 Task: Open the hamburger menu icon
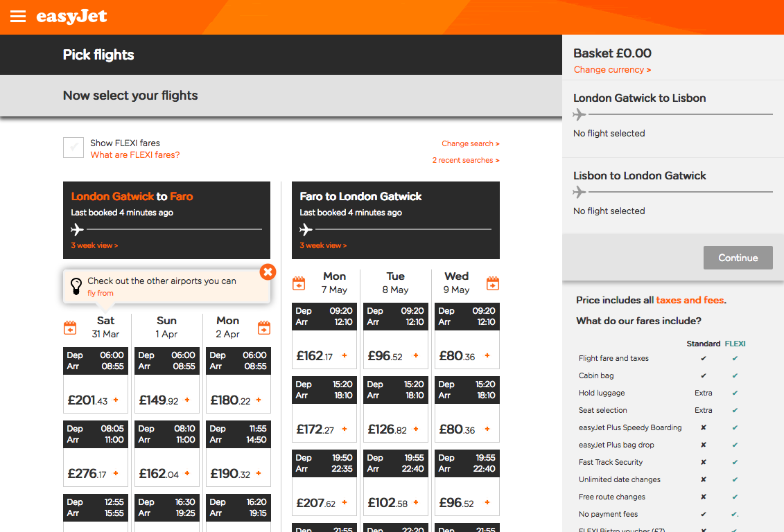(x=18, y=17)
